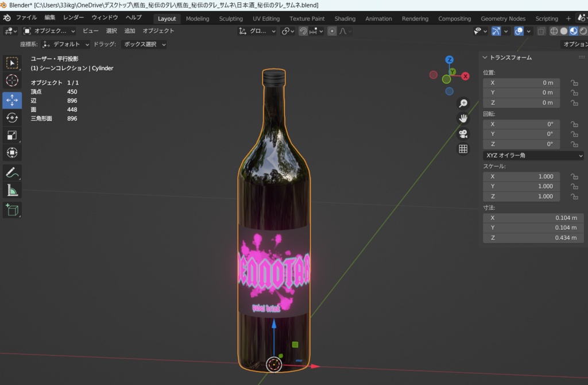This screenshot has width=588, height=385.
Task: Switch to the Sculpting workspace tab
Action: point(231,18)
